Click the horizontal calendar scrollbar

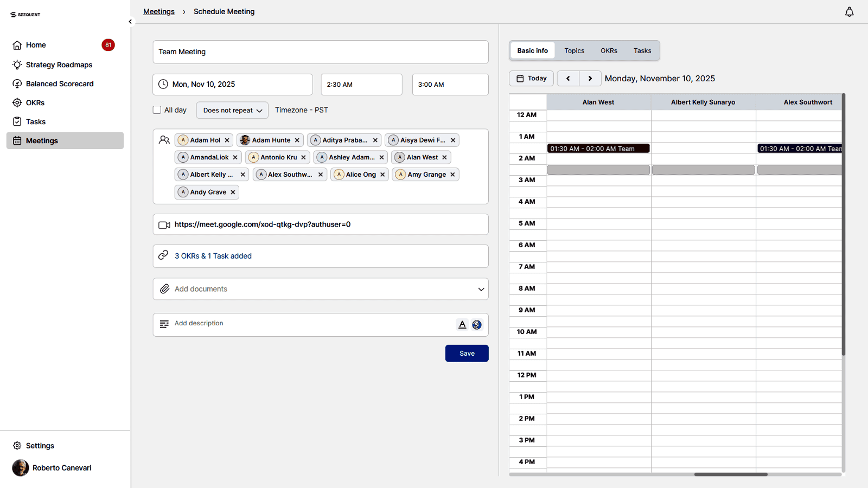coord(730,474)
